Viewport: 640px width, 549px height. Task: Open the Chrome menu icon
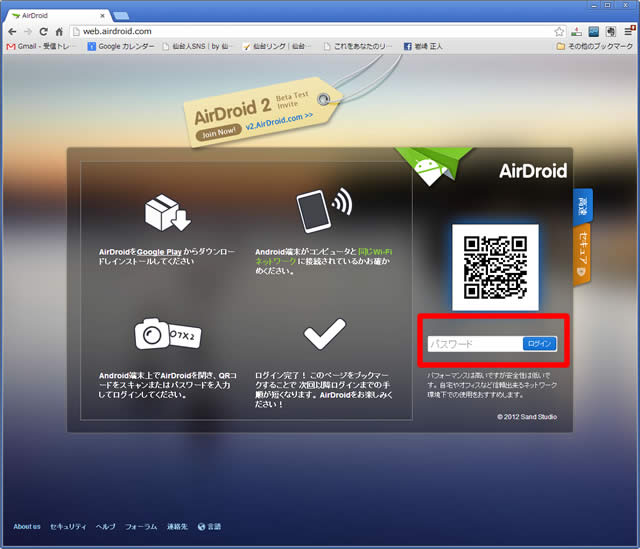click(629, 31)
